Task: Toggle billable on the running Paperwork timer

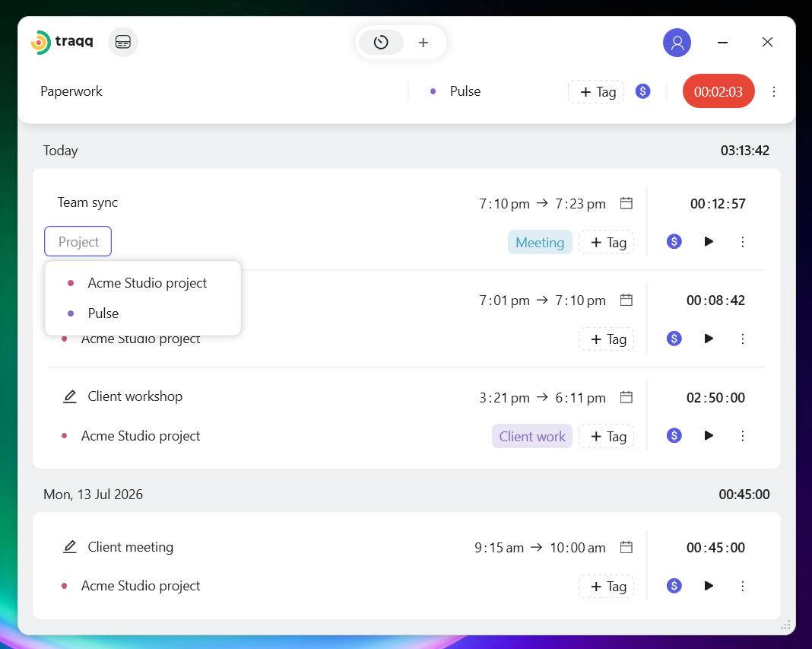Action: click(642, 91)
